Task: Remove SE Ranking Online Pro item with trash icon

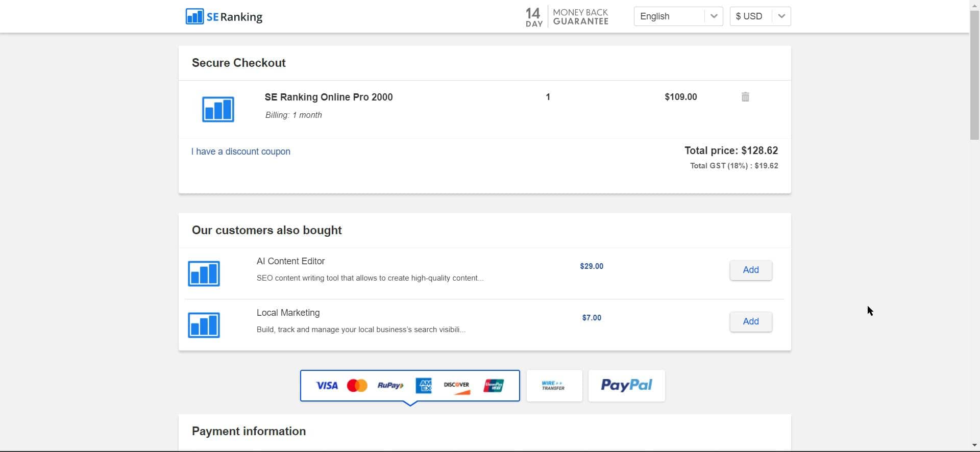Action: pyautogui.click(x=745, y=97)
